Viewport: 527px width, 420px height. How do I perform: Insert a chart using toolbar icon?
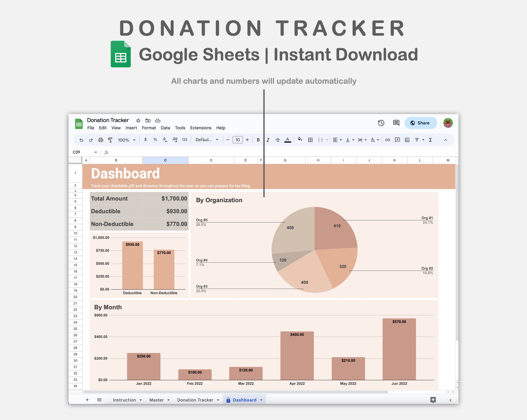(x=407, y=140)
